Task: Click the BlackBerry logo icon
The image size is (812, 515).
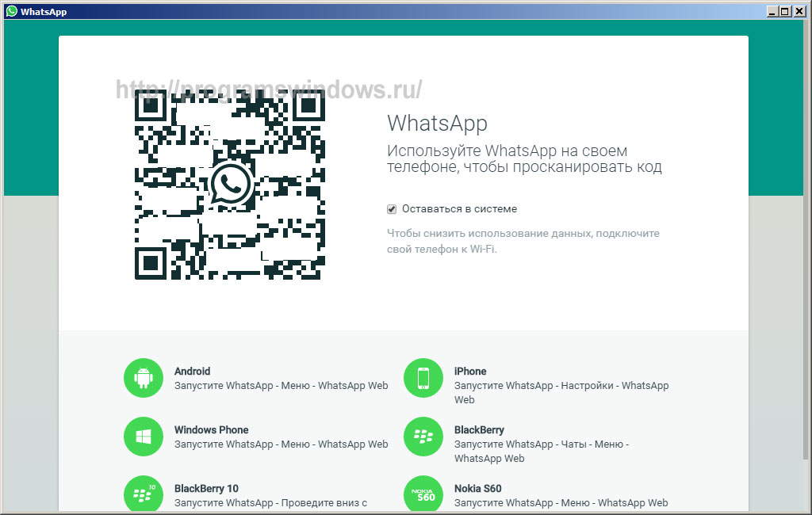Action: point(423,437)
